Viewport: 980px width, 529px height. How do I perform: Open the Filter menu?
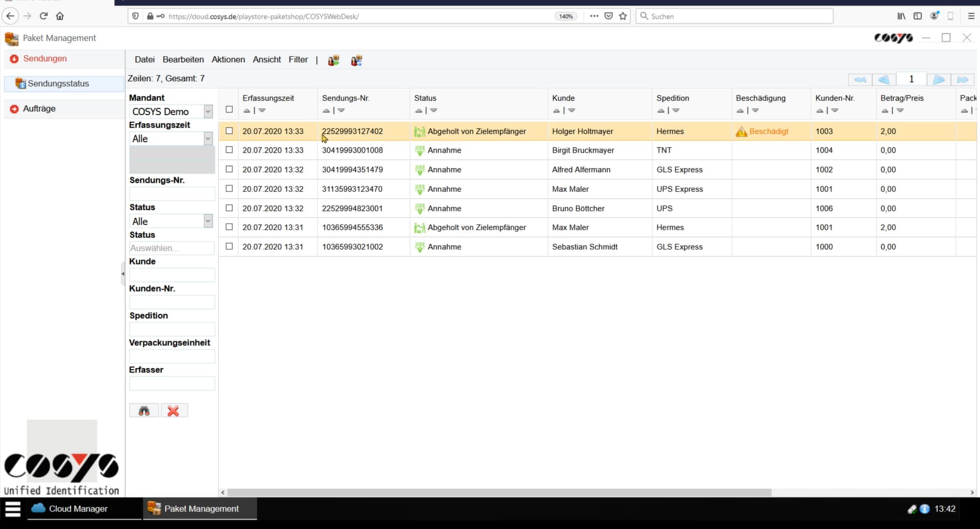point(298,60)
